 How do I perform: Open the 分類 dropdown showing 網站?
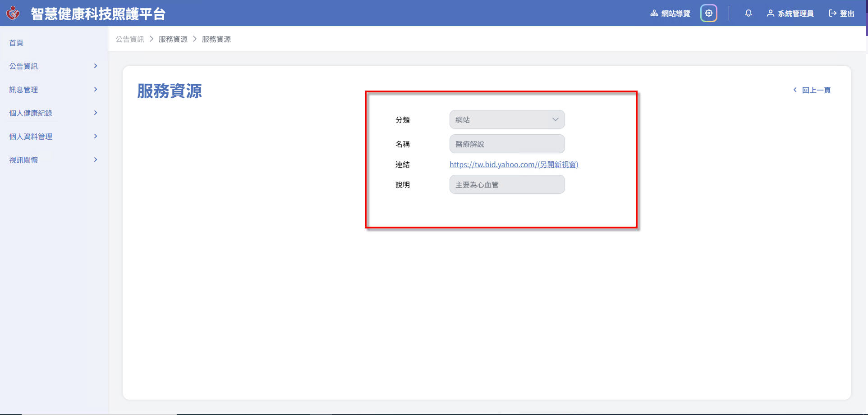(507, 120)
